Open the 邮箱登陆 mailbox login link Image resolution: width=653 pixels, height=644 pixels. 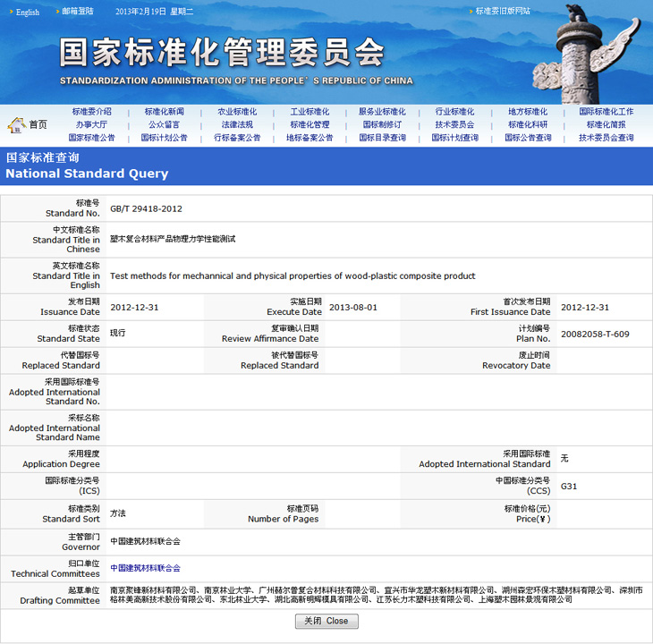click(x=78, y=12)
